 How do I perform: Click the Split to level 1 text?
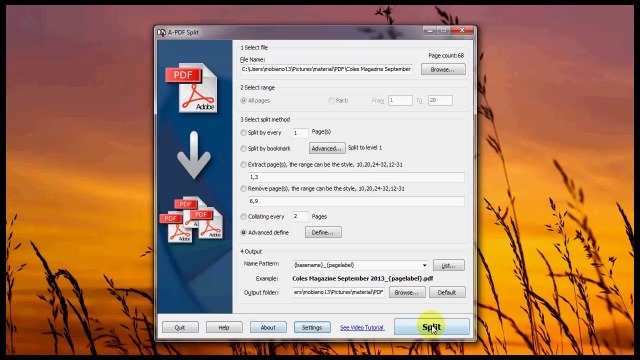(x=365, y=148)
